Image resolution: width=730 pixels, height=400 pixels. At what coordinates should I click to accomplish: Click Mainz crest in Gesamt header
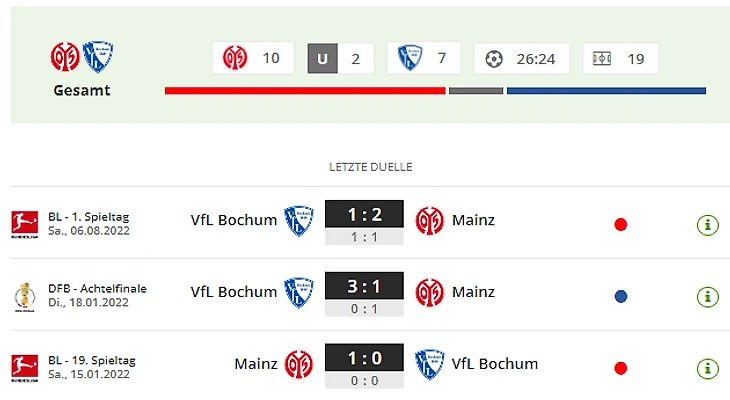click(x=64, y=57)
